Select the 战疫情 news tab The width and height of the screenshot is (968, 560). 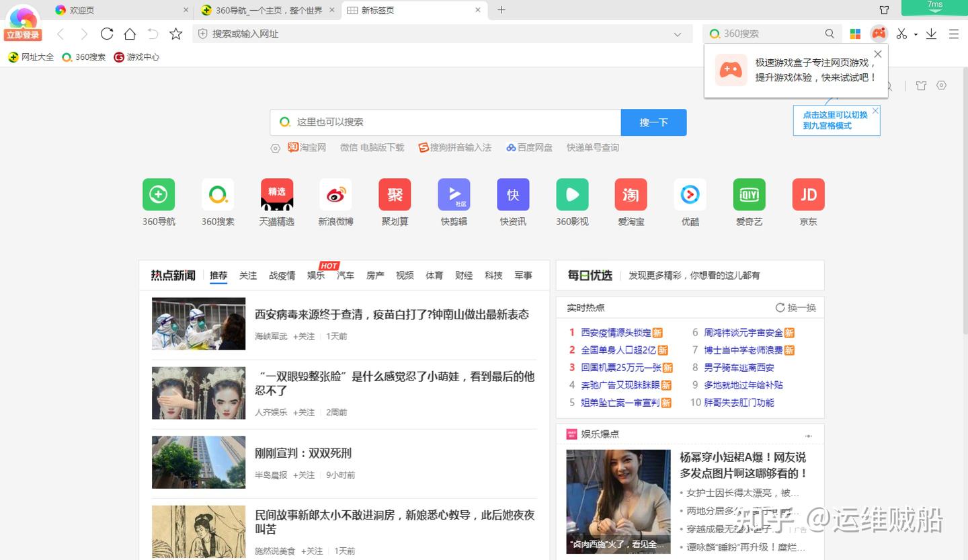(x=282, y=276)
